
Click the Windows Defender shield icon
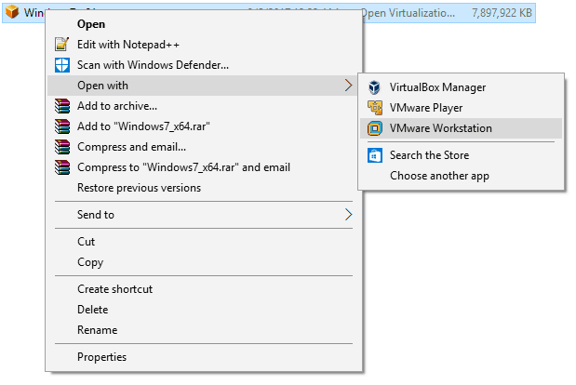[x=62, y=65]
